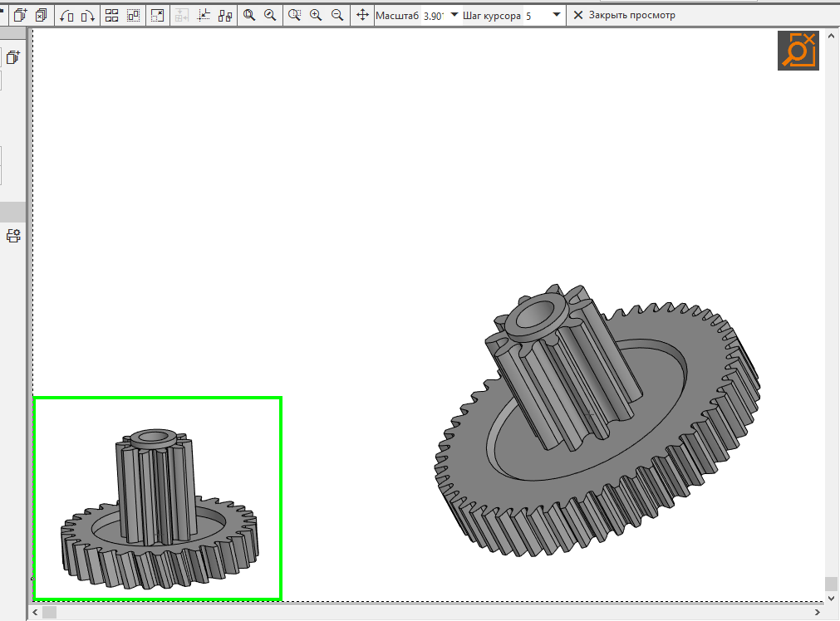Click the vertical scrollbar down arrow
Image resolution: width=840 pixels, height=621 pixels.
pyautogui.click(x=831, y=599)
